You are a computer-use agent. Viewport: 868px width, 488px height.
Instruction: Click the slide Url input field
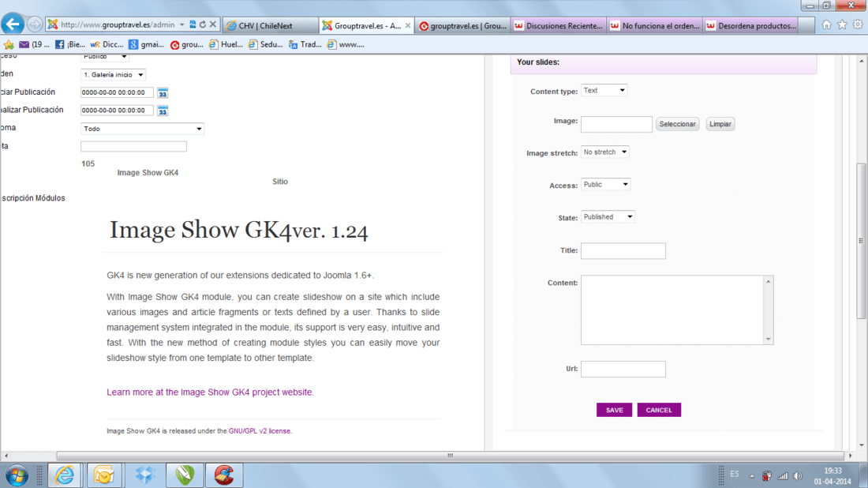pos(623,370)
